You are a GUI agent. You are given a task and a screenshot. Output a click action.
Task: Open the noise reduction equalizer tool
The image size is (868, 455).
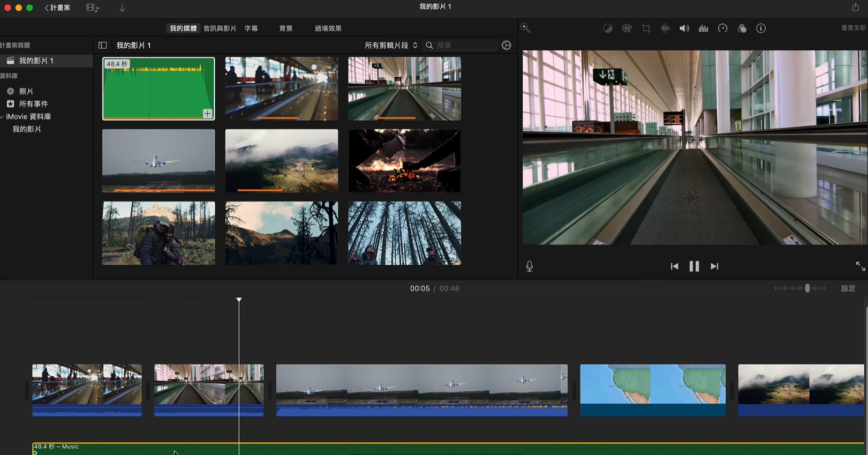704,28
